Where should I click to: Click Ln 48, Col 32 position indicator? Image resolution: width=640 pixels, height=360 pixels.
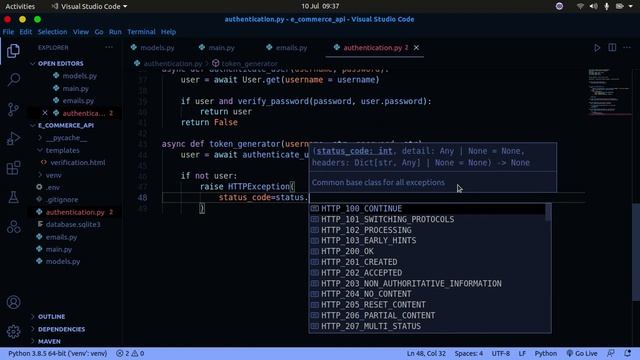tap(426, 353)
